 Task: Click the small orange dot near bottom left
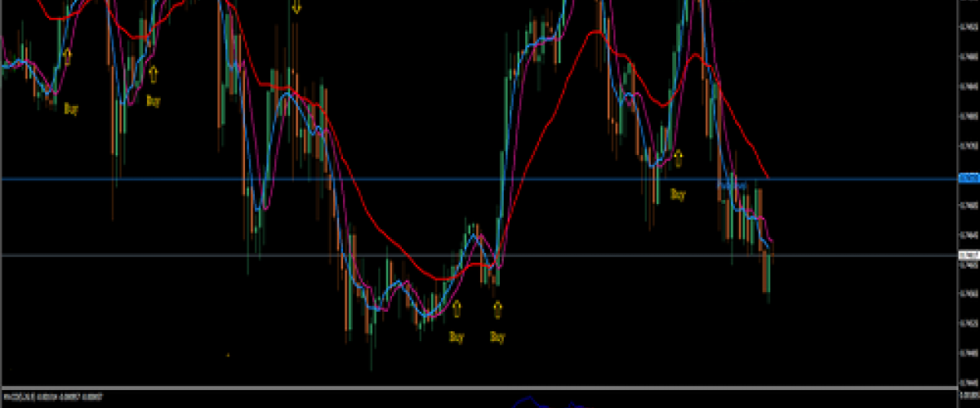(228, 355)
